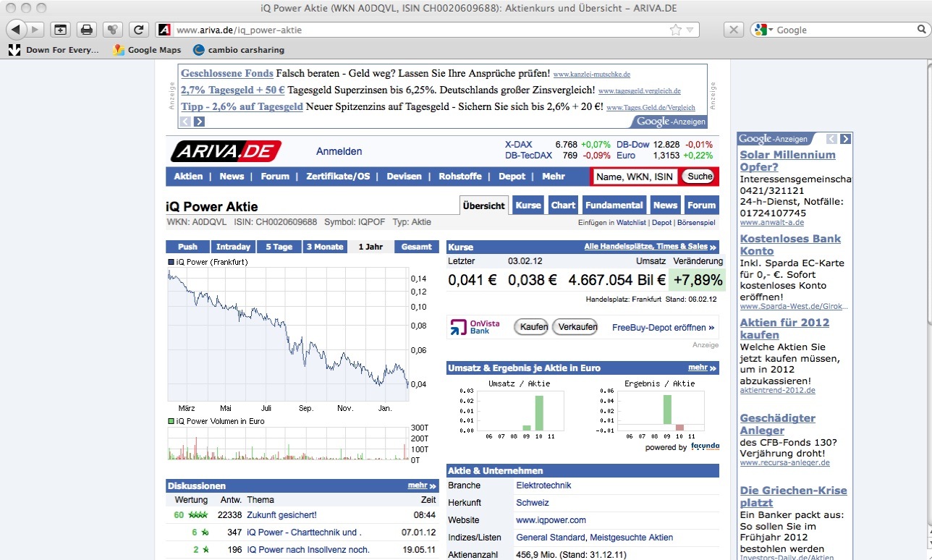Open the Mehr navigation menu

pos(554,177)
